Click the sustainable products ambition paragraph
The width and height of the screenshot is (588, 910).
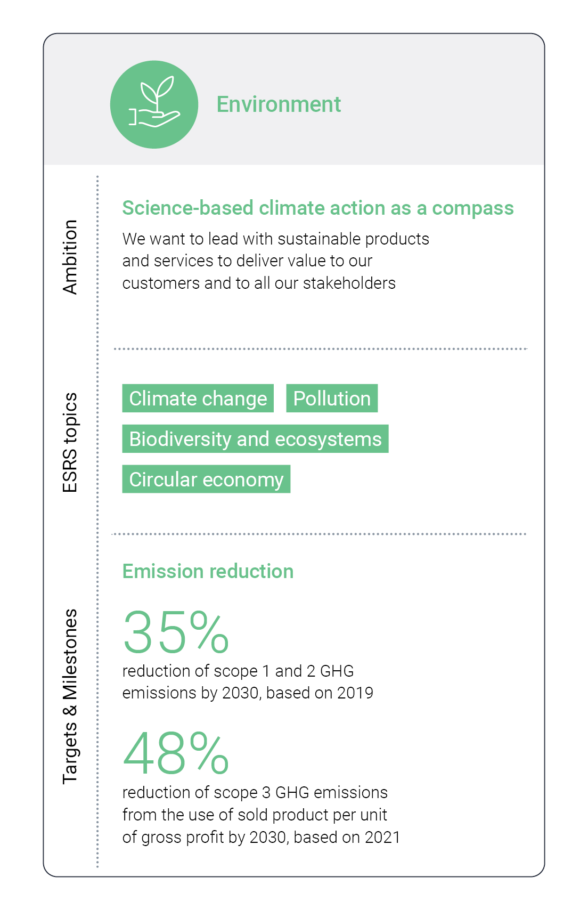tap(275, 261)
